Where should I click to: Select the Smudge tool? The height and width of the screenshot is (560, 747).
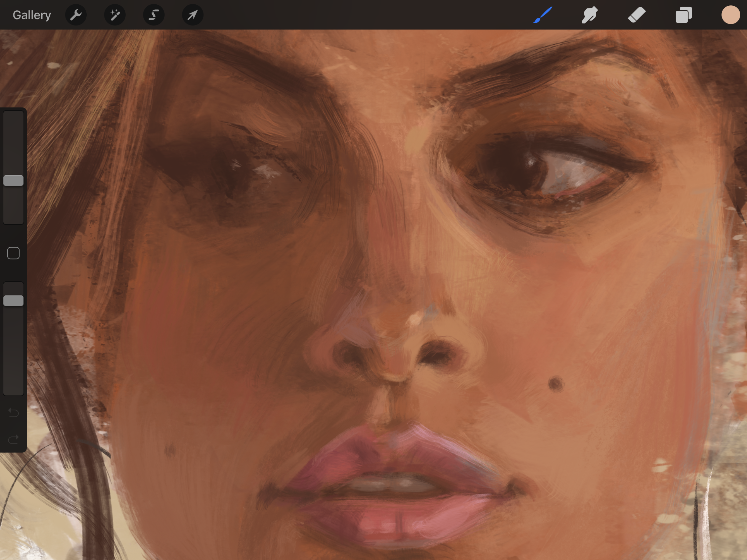[x=589, y=15]
